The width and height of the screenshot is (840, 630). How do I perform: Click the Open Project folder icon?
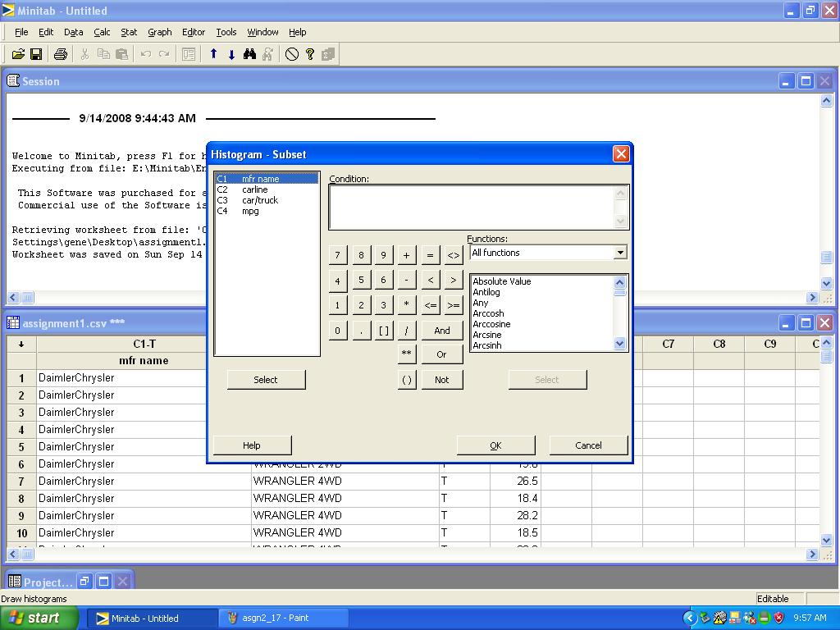click(x=17, y=54)
